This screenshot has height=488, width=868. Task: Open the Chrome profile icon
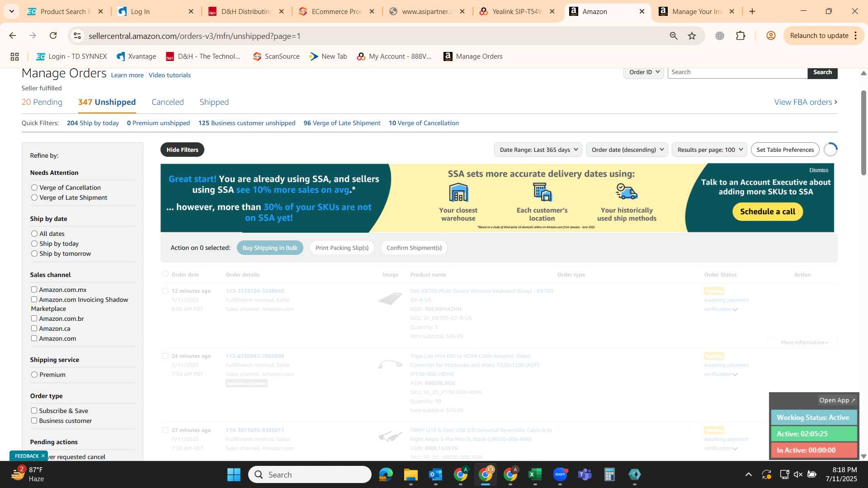[771, 36]
